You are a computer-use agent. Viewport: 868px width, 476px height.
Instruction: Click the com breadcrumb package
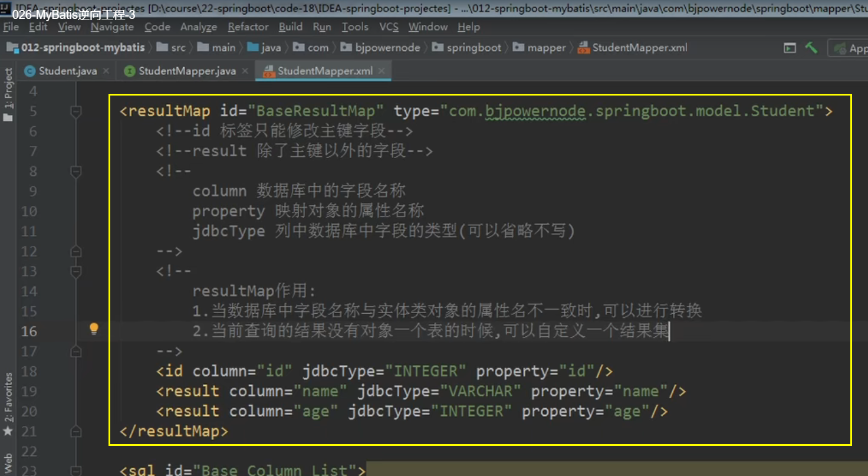(x=311, y=48)
